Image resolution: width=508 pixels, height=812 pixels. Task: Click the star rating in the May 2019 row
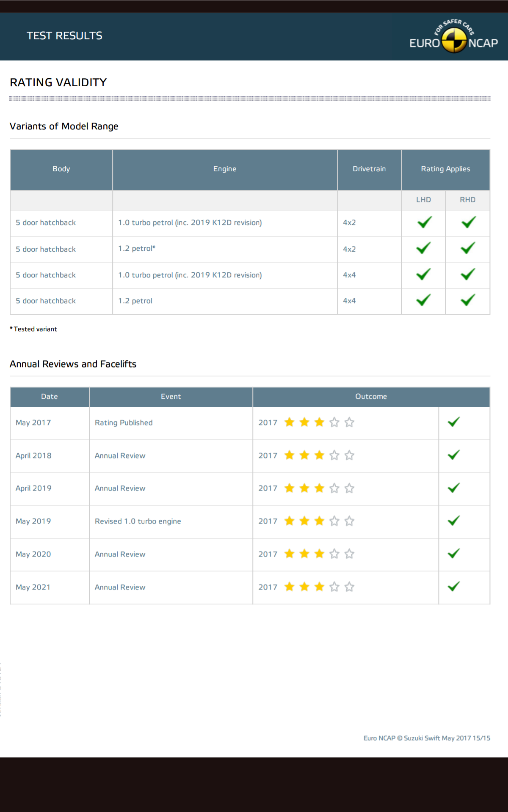click(x=319, y=521)
